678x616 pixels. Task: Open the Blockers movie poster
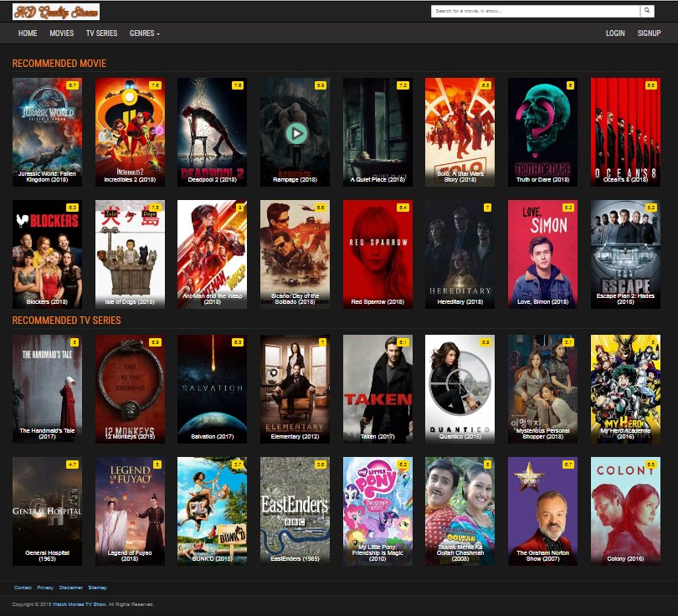[x=47, y=254]
